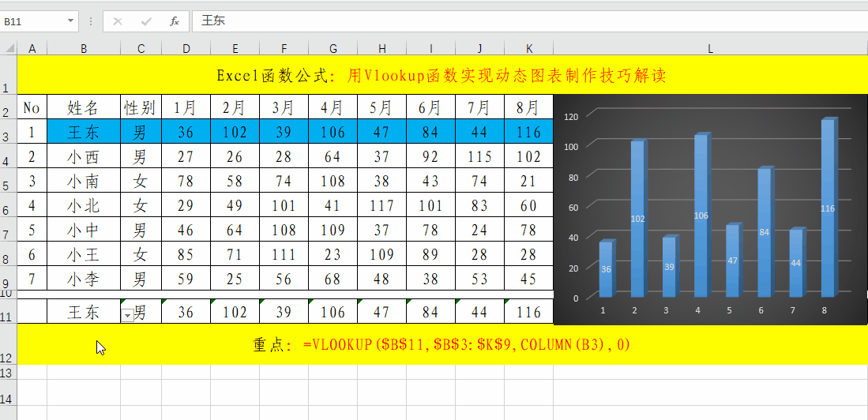Select row 14 header

tap(9, 392)
